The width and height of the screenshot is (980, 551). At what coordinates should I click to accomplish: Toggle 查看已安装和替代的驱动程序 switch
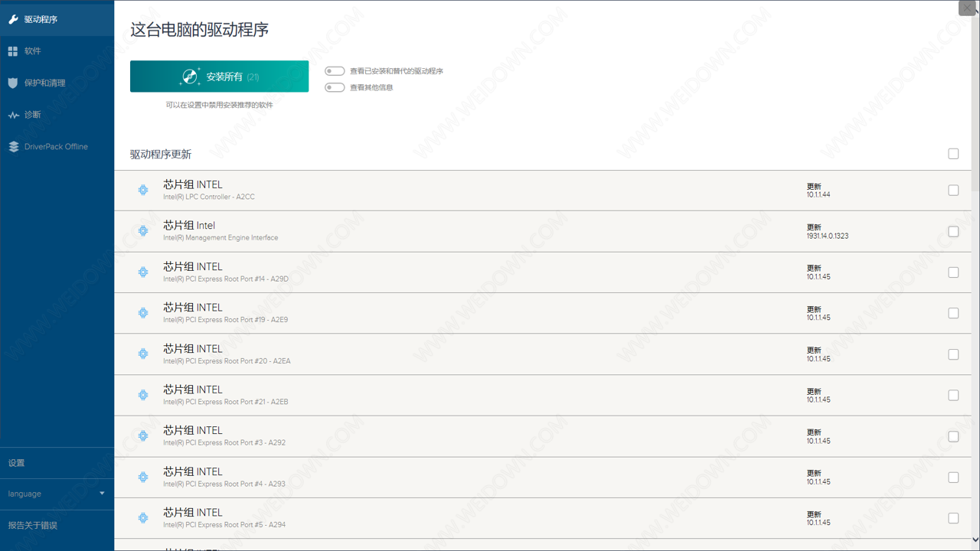click(335, 71)
